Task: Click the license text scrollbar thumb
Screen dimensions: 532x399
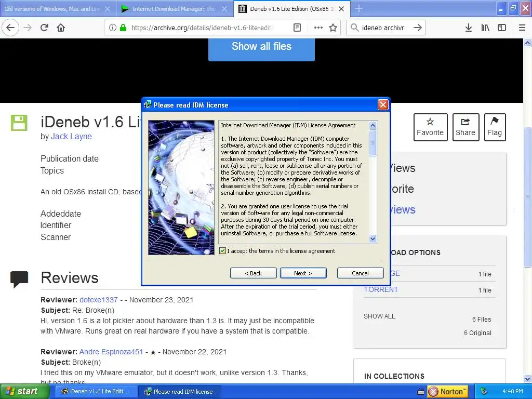Action: click(x=373, y=143)
